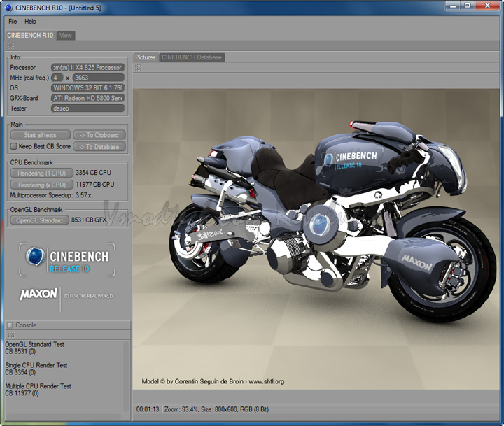
Task: Open the Help menu
Action: coord(31,22)
